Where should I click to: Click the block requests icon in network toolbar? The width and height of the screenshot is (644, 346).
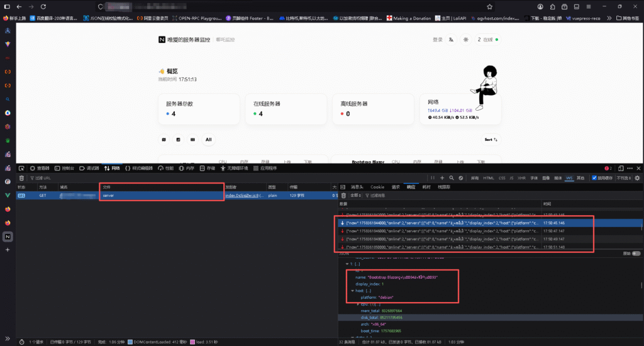tap(461, 178)
